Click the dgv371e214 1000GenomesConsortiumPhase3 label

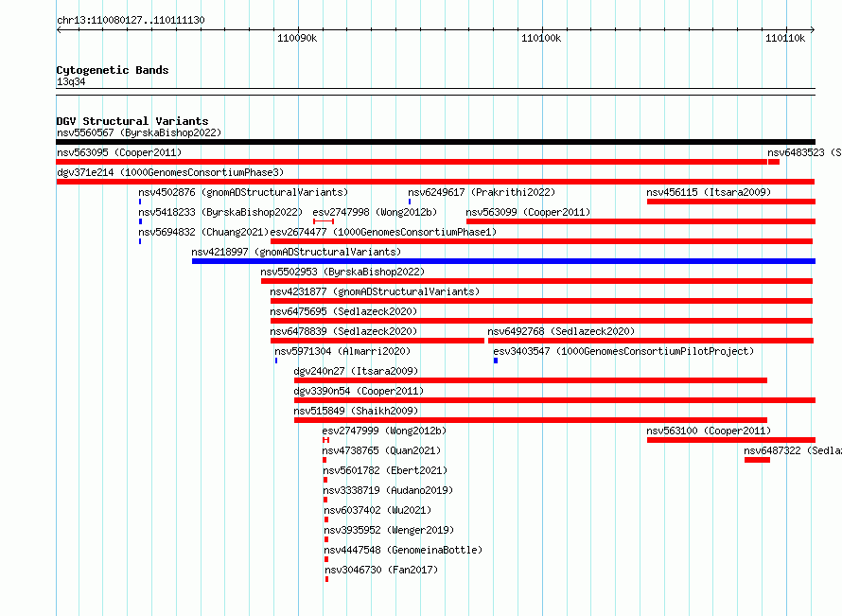[x=170, y=172]
